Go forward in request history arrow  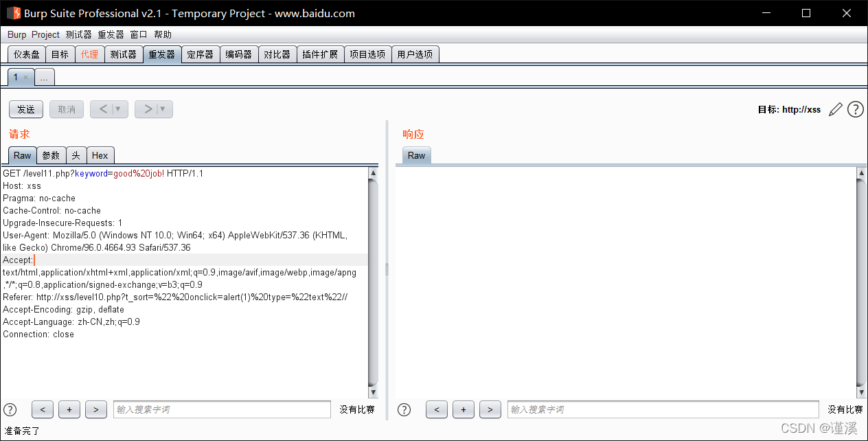(x=147, y=109)
